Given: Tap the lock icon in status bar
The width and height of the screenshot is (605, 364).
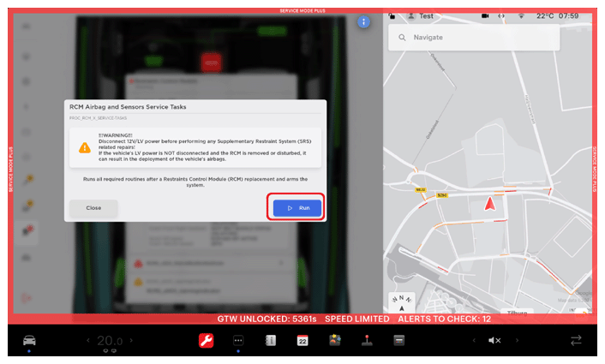Looking at the screenshot, I should tap(392, 15).
